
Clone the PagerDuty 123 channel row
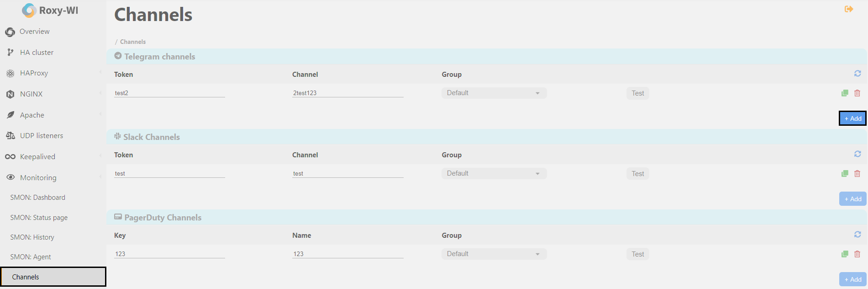845,254
